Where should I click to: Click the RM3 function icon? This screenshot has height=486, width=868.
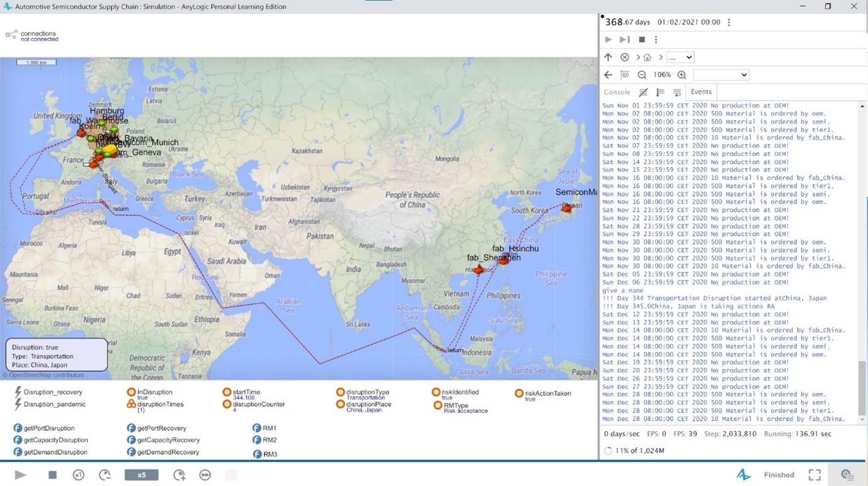tap(257, 454)
